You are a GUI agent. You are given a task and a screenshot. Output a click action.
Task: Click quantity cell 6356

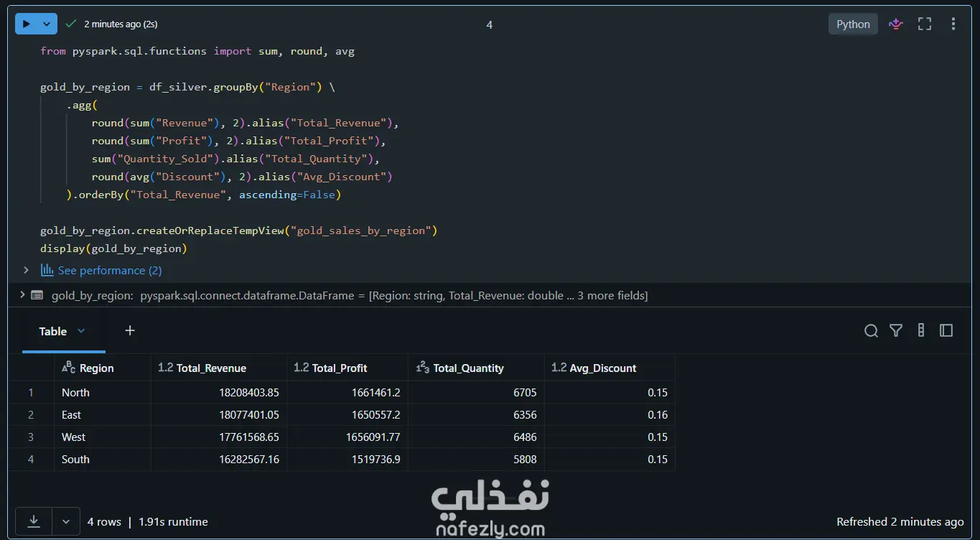[476, 414]
